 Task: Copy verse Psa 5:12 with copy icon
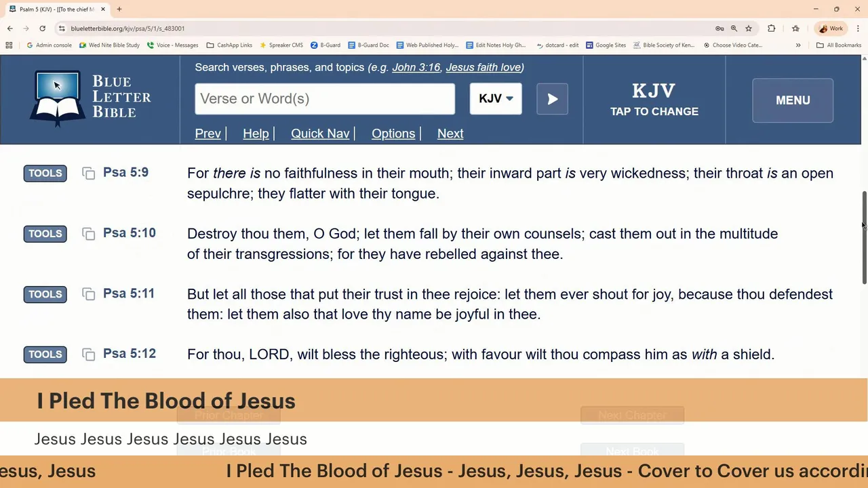point(88,354)
